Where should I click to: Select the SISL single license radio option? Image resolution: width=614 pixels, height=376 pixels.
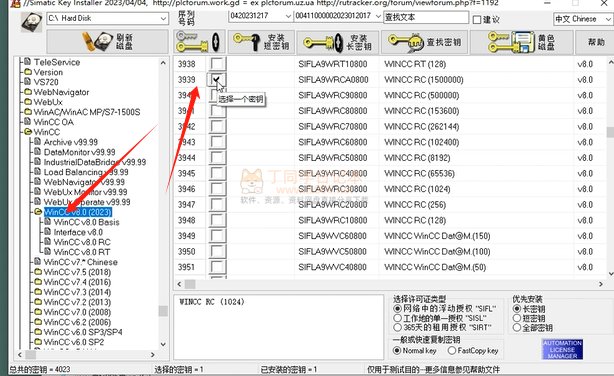(398, 318)
